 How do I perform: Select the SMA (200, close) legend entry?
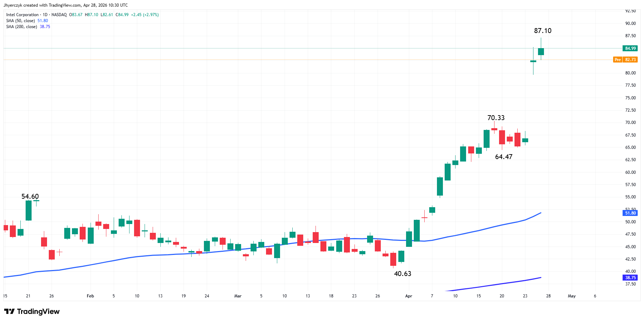click(x=21, y=27)
